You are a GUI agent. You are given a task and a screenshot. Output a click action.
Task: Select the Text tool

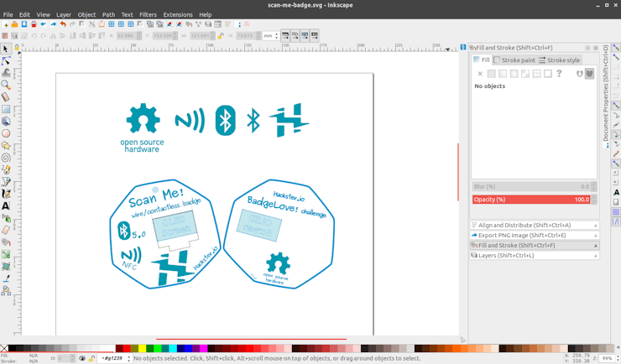pos(6,205)
